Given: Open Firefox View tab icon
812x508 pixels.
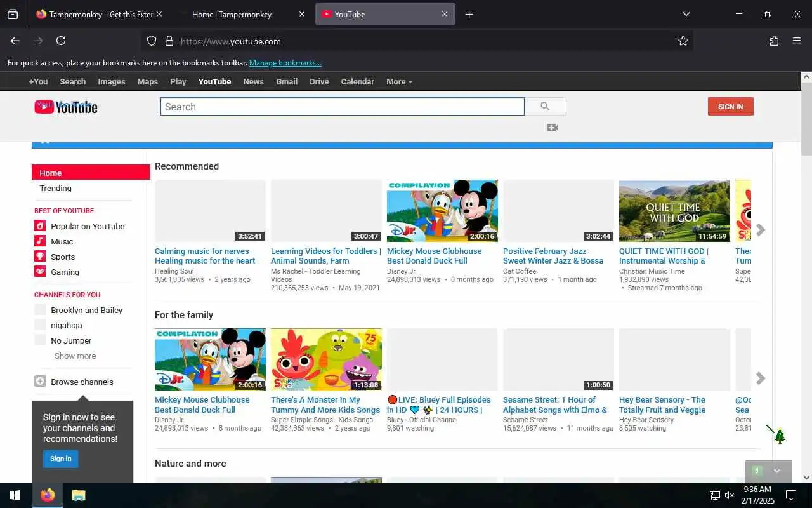Looking at the screenshot, I should [x=13, y=14].
